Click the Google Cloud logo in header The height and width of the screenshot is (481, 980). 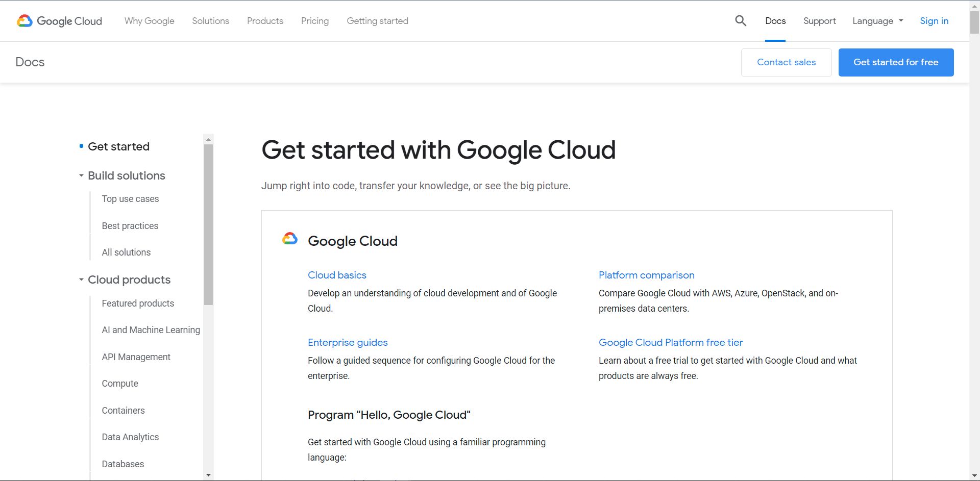click(x=59, y=21)
